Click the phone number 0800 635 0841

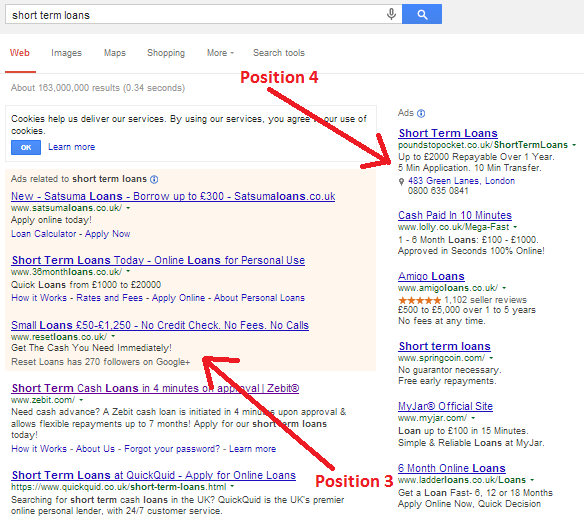pyautogui.click(x=438, y=191)
